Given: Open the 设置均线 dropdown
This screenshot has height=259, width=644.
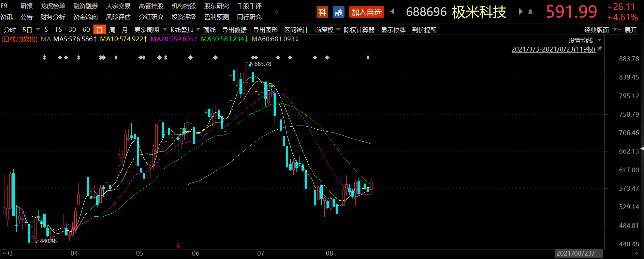Looking at the screenshot, I should coord(585,40).
